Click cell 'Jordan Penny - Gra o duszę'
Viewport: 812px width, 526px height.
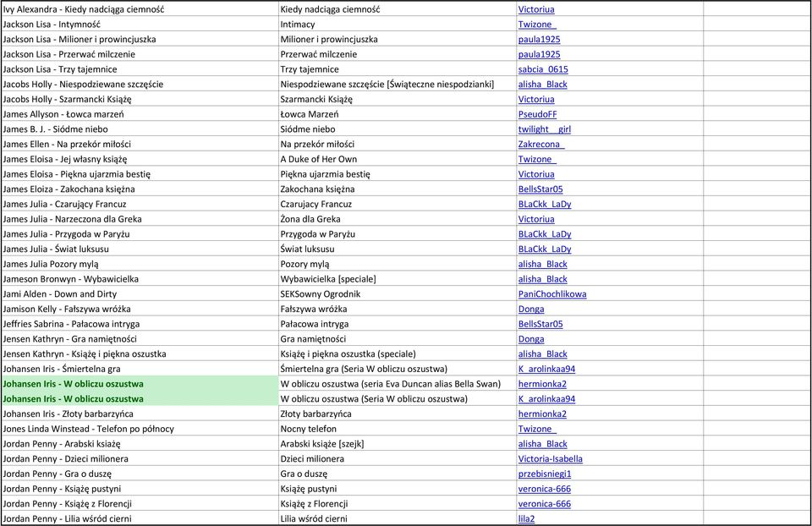(140, 474)
